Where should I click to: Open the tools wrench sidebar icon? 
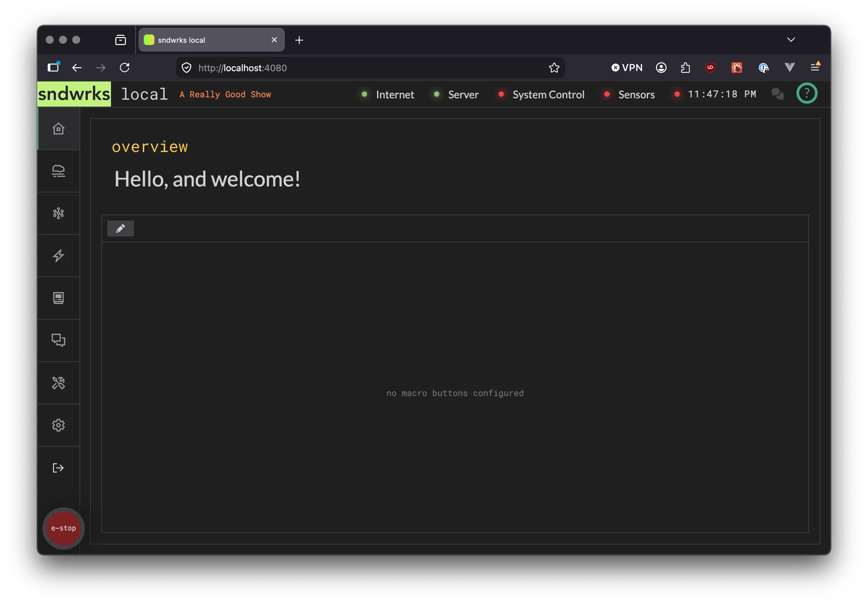[58, 383]
